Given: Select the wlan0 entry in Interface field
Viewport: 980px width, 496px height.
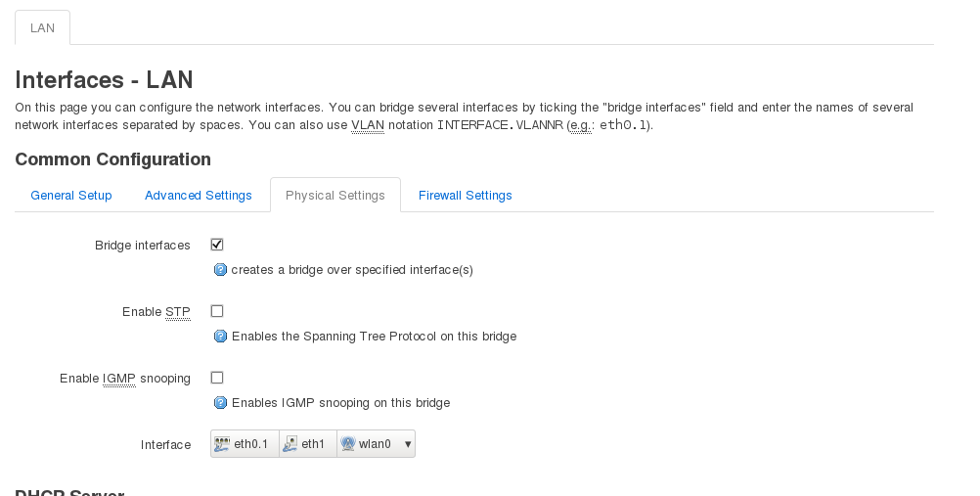Looking at the screenshot, I should [375, 444].
